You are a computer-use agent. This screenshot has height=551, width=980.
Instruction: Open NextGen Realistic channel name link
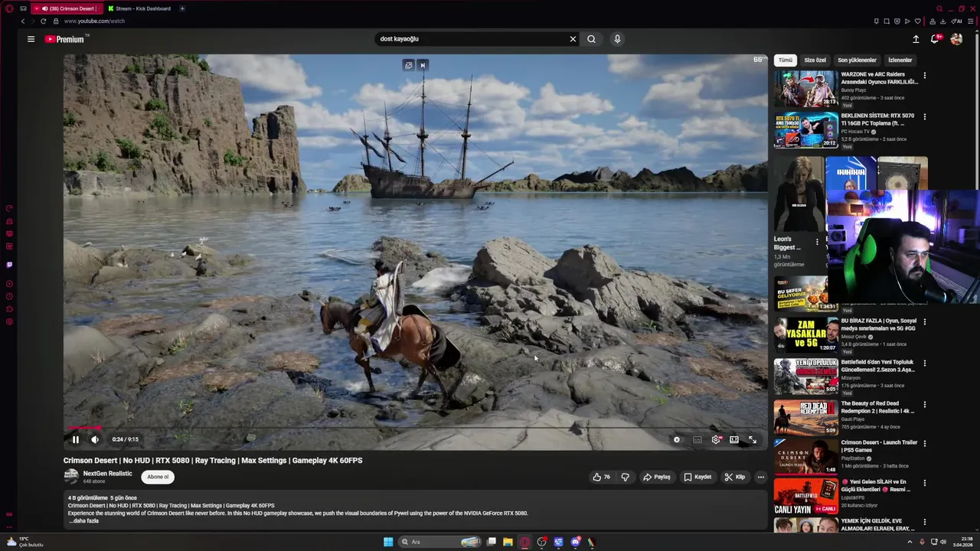[x=108, y=474]
